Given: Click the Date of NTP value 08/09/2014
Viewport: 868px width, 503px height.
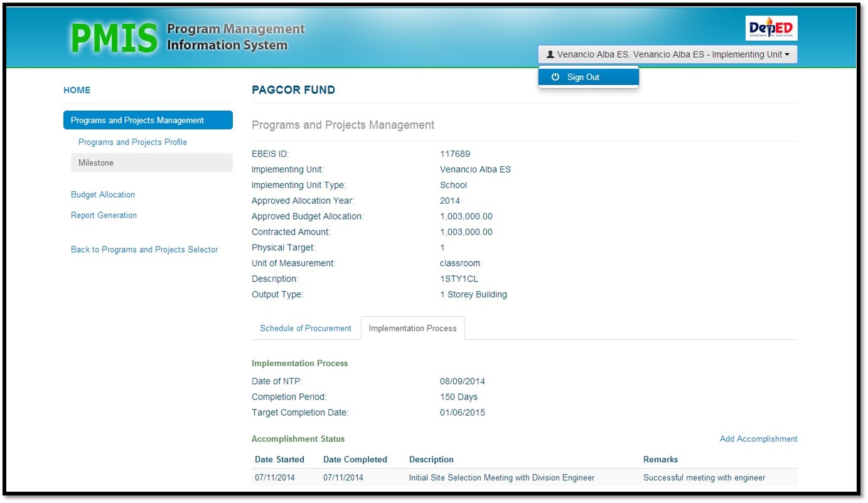Looking at the screenshot, I should (x=463, y=382).
